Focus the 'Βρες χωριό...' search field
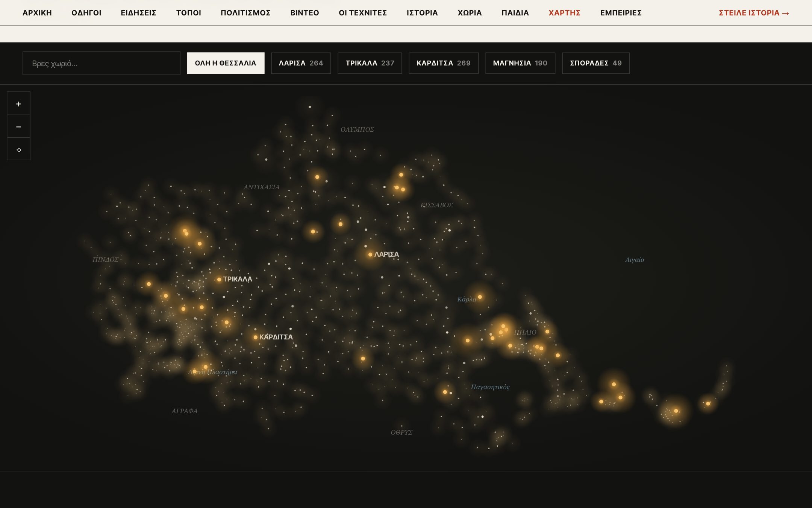Screen dimensions: 812x508 [101, 63]
